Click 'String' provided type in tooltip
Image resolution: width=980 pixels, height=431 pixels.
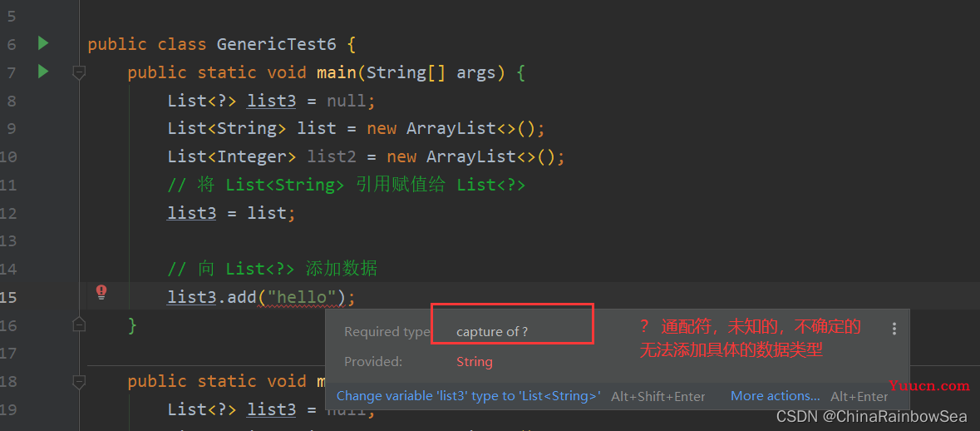tap(475, 362)
